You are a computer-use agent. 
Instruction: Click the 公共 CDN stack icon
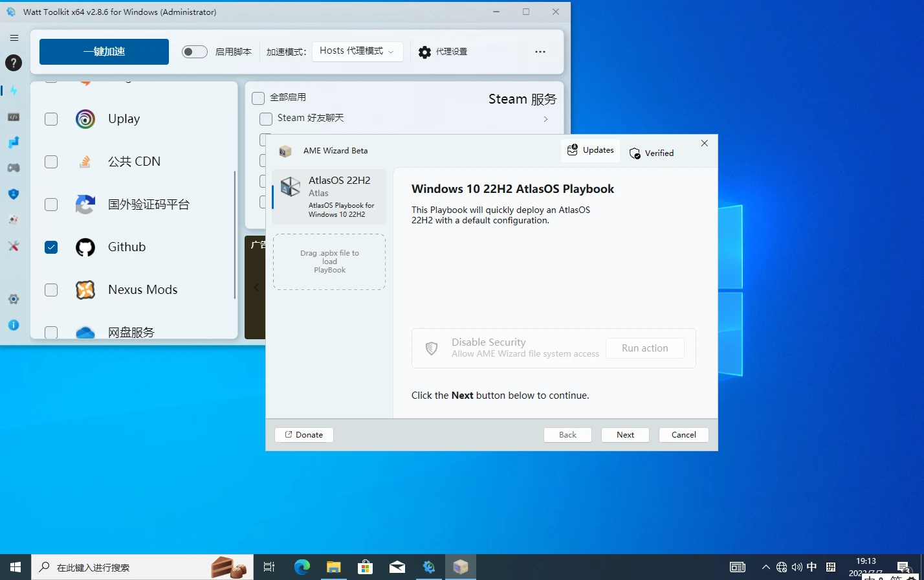click(x=85, y=162)
